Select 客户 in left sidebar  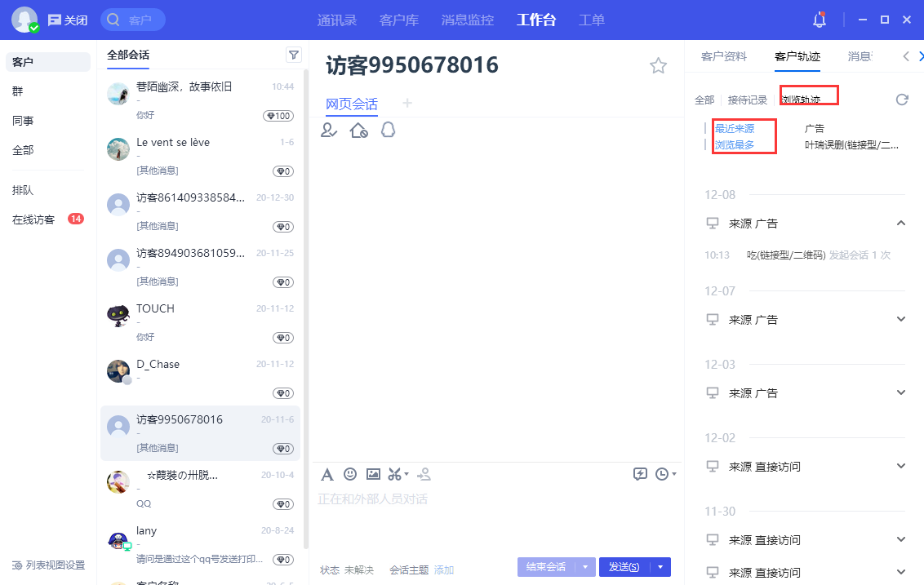(47, 62)
